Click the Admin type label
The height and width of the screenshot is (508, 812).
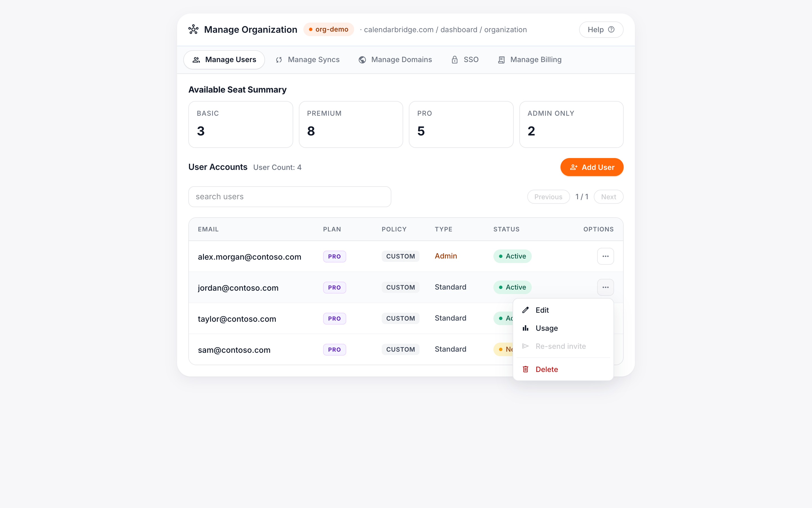(x=445, y=256)
